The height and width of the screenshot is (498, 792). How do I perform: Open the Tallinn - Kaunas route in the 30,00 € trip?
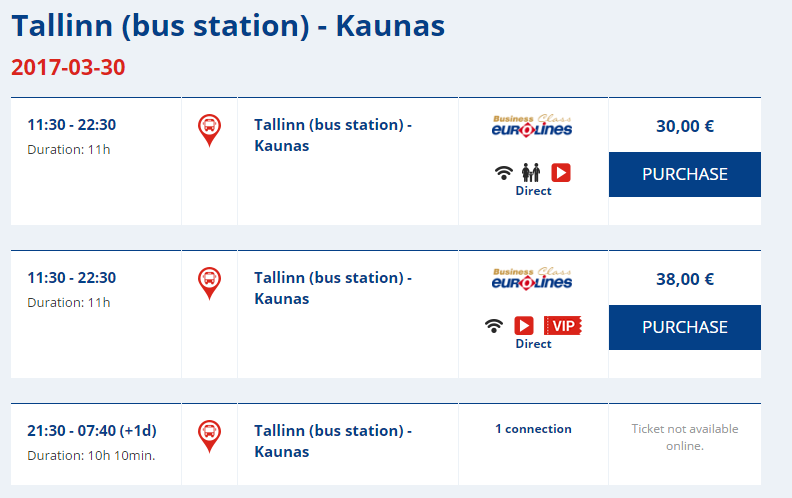(333, 135)
